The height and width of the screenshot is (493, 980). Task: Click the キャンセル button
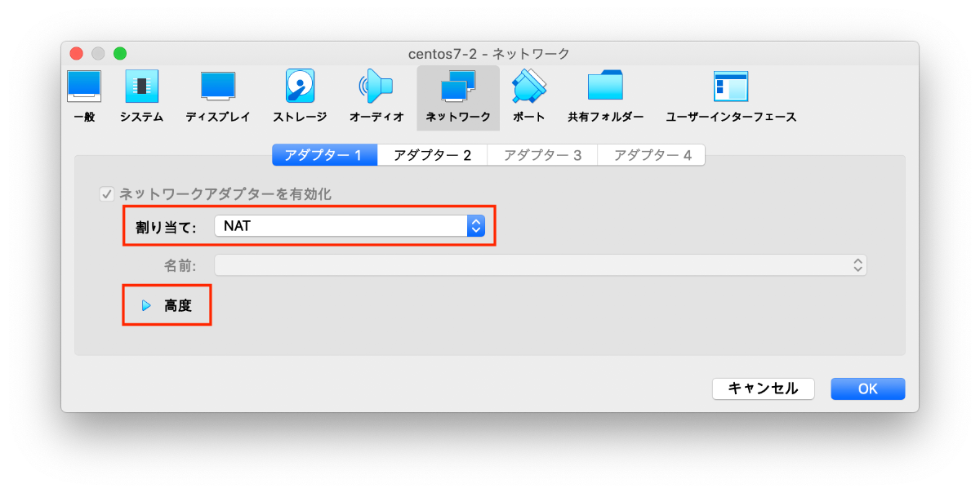[x=763, y=389]
